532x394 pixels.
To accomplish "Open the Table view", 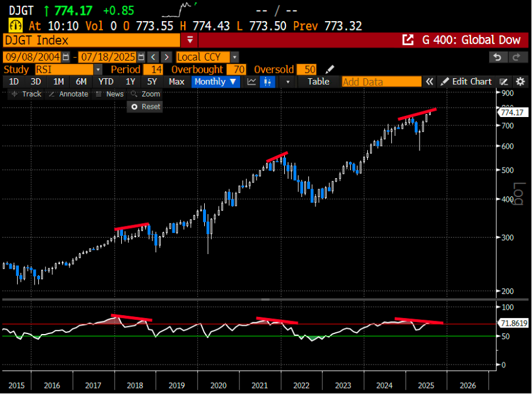I will [318, 82].
